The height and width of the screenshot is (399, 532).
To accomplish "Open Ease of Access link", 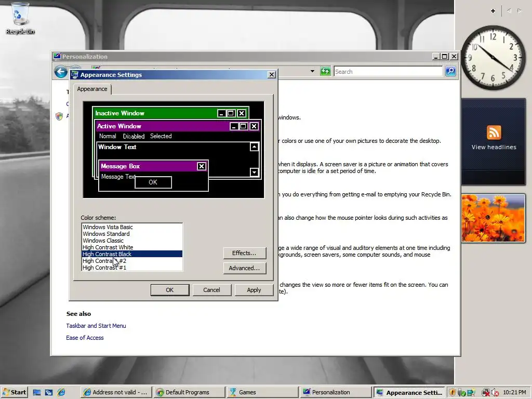I will (85, 338).
